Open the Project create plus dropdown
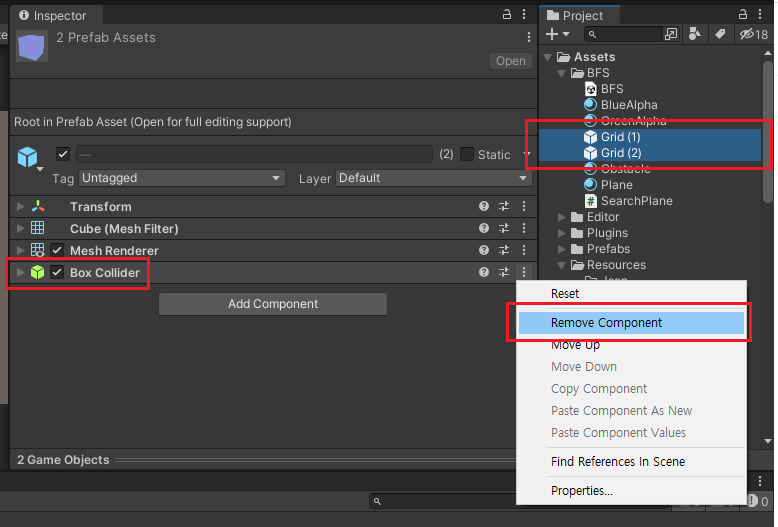Image resolution: width=778 pixels, height=527 pixels. coord(557,34)
